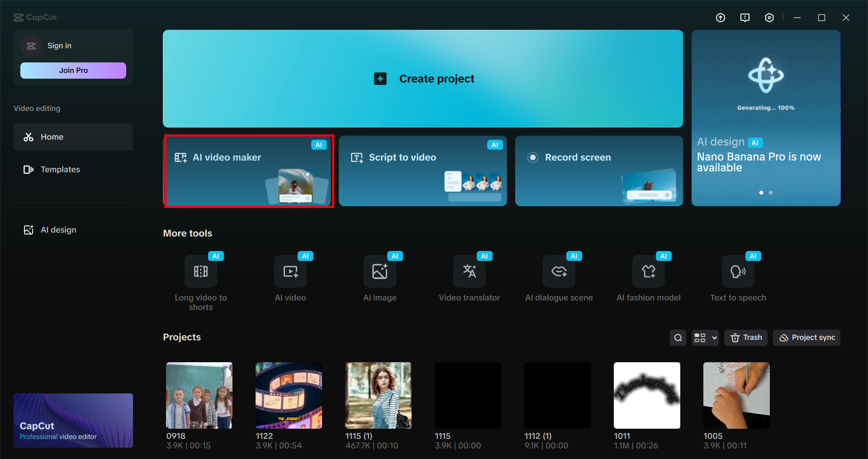
Task: Click the scissors icon beside Home
Action: tap(28, 137)
